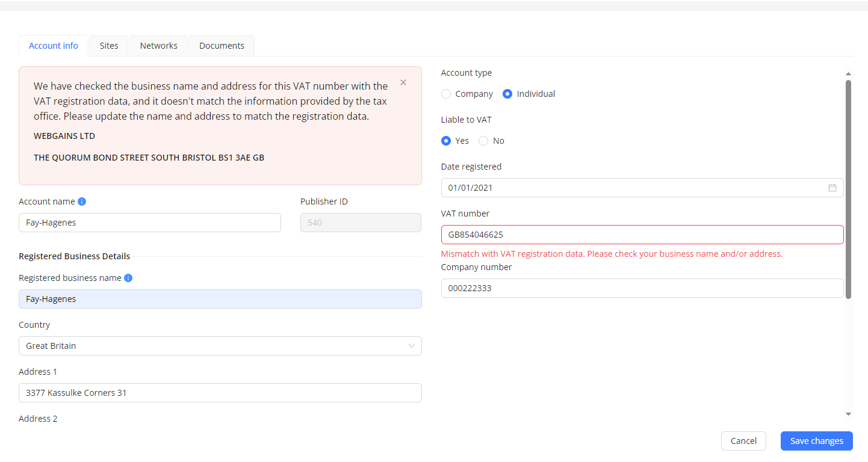Dismiss the VAT mismatch alert with X

pyautogui.click(x=403, y=82)
